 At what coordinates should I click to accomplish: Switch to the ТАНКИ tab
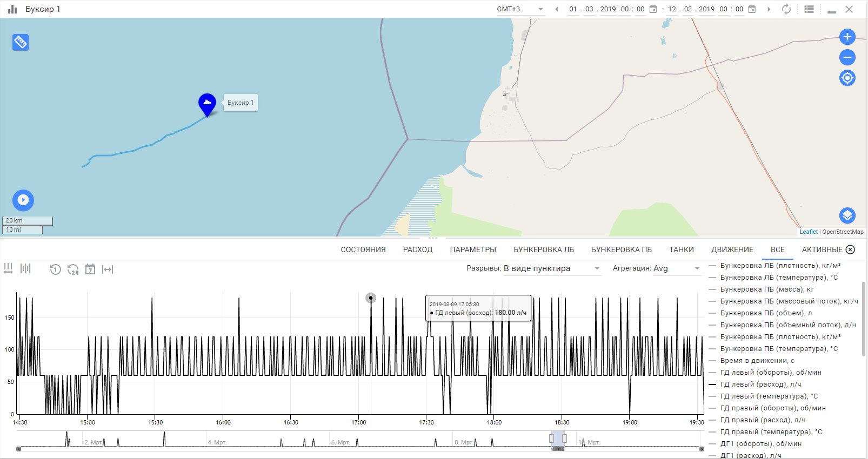(x=681, y=249)
